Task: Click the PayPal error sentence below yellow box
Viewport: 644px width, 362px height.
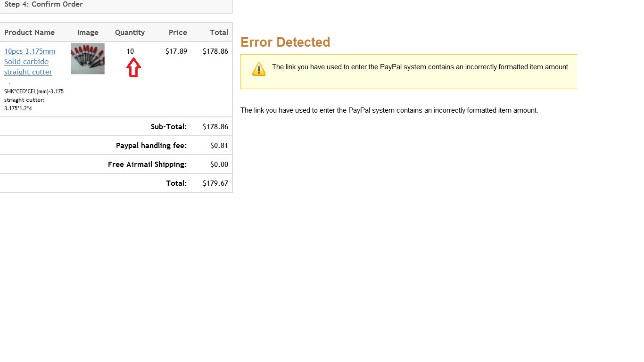Action: 389,110
